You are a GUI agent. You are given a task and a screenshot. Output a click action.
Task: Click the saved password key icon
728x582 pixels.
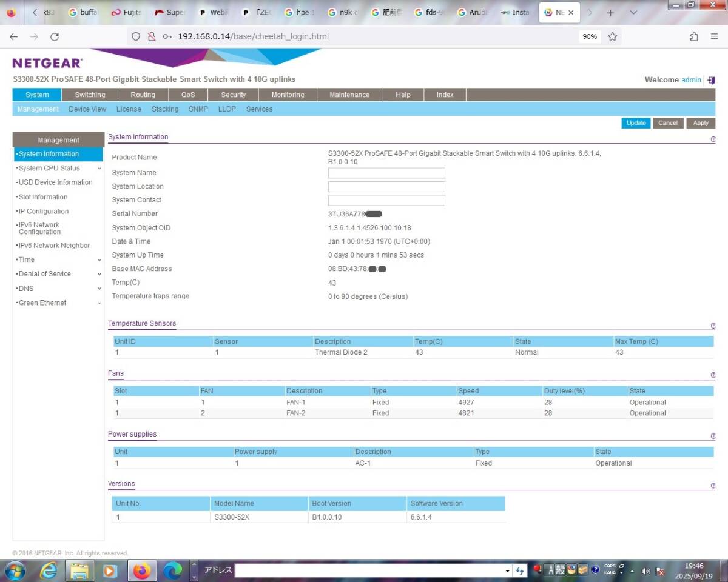(168, 36)
